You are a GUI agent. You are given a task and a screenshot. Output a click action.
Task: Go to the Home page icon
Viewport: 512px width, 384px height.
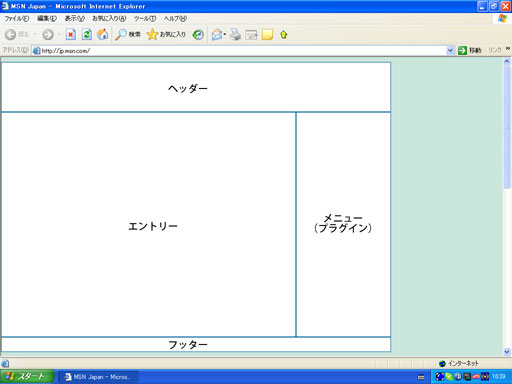coord(103,34)
